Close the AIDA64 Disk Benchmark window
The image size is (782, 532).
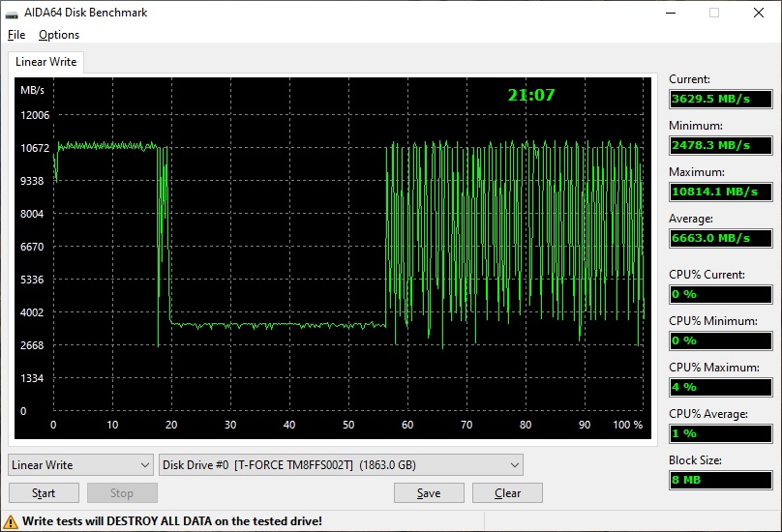[x=759, y=13]
